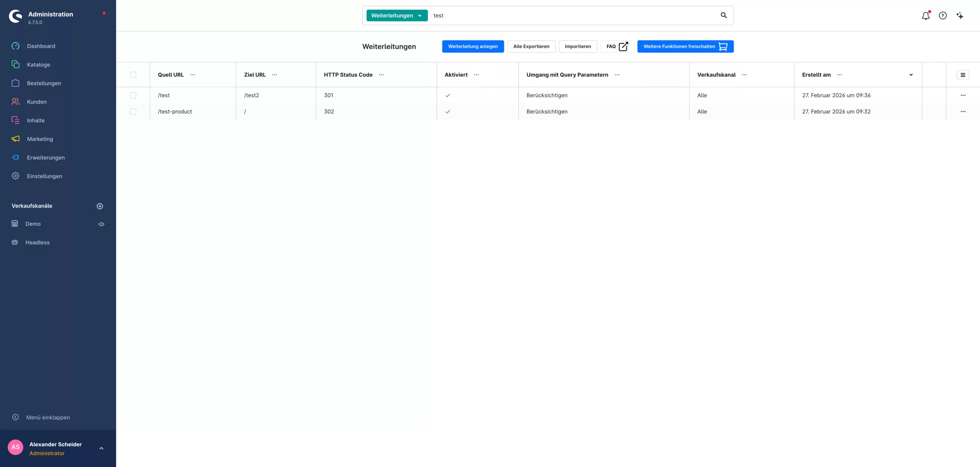
Task: Click the AI assistant sparkle icon
Action: click(960, 15)
